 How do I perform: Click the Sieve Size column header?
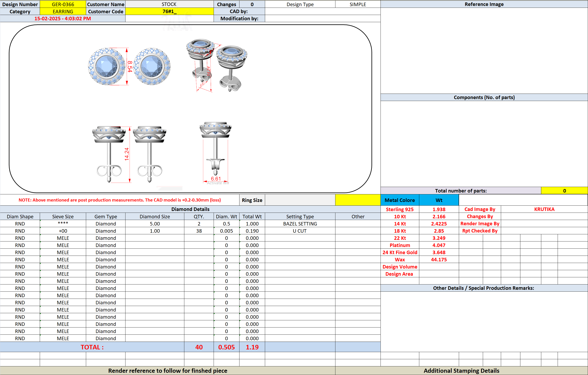[63, 216]
